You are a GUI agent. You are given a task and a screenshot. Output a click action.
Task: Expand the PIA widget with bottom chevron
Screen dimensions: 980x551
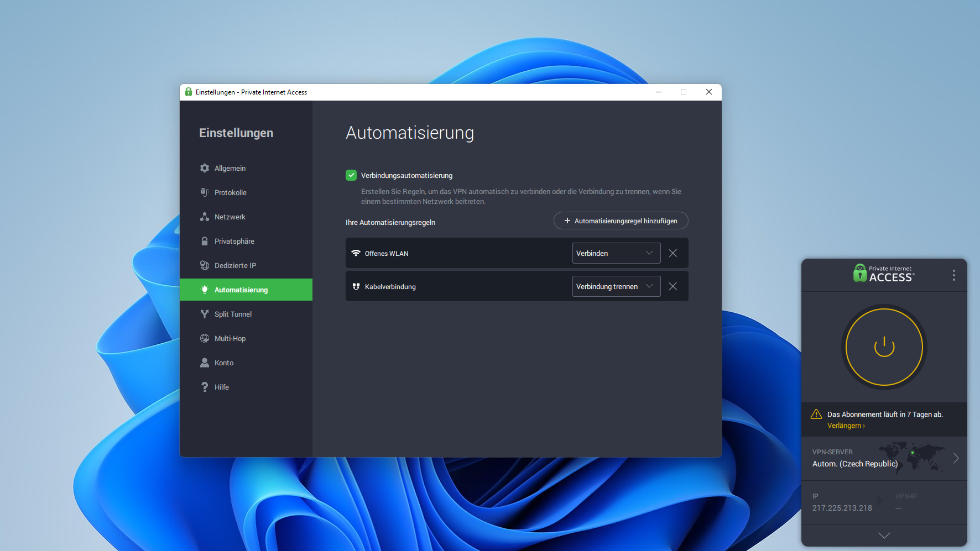coord(884,535)
